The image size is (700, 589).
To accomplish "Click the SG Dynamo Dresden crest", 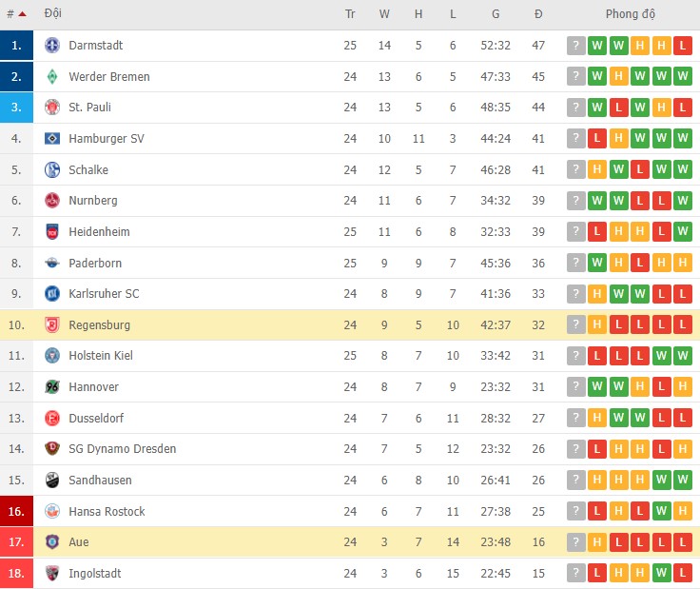I will pos(51,449).
